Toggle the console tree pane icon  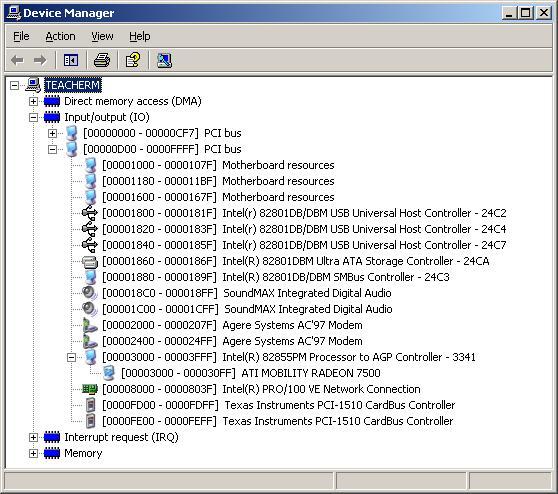point(71,60)
